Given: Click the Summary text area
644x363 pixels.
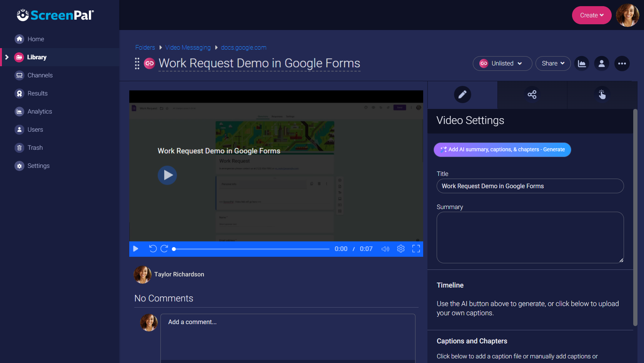Looking at the screenshot, I should (530, 237).
